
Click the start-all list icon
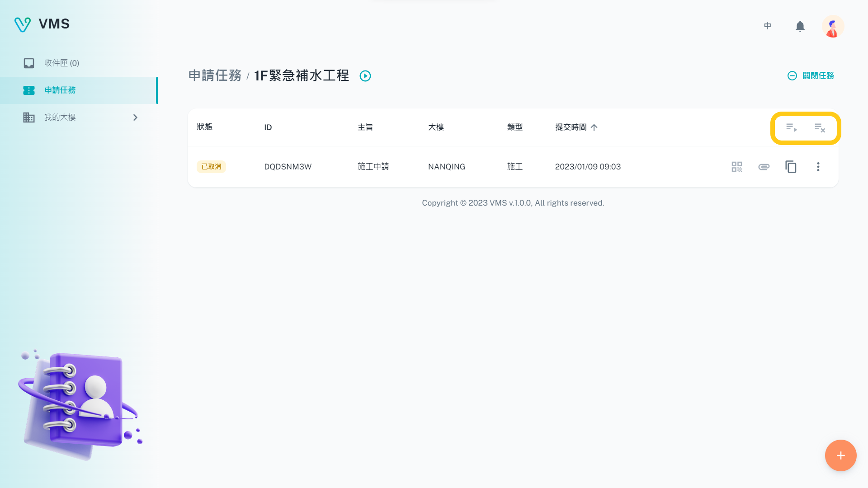pyautogui.click(x=791, y=128)
